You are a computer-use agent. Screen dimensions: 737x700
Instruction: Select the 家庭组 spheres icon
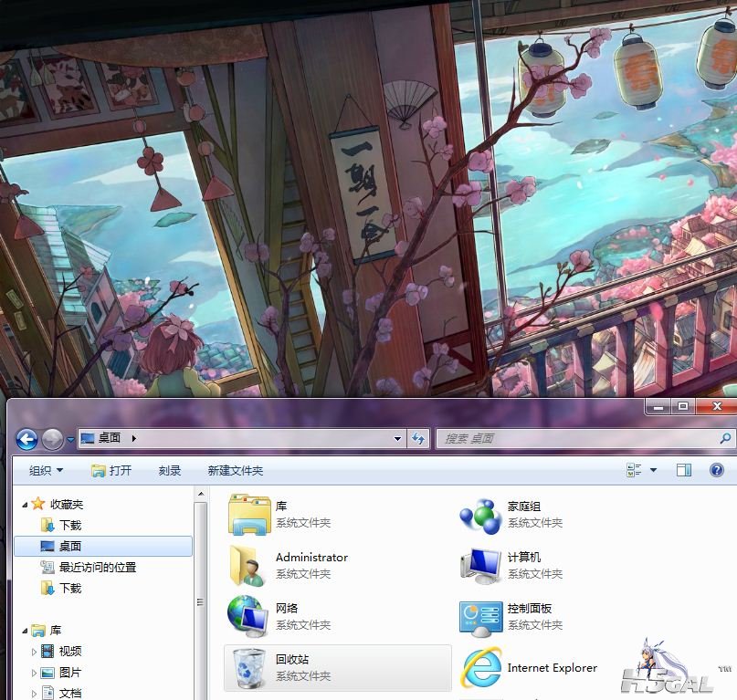479,517
